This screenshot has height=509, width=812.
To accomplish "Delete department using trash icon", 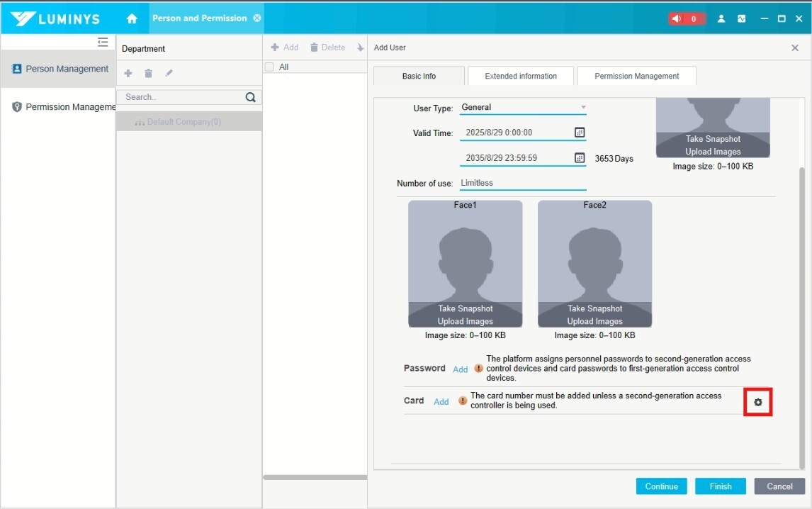I will pos(148,73).
